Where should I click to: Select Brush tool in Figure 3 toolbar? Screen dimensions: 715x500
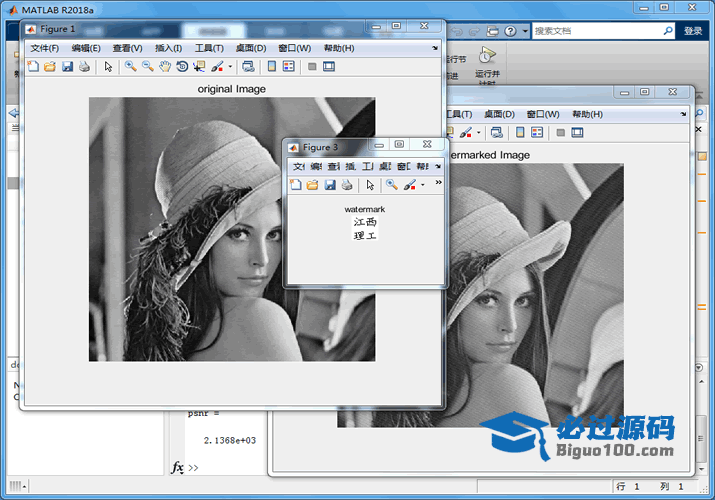(x=409, y=185)
